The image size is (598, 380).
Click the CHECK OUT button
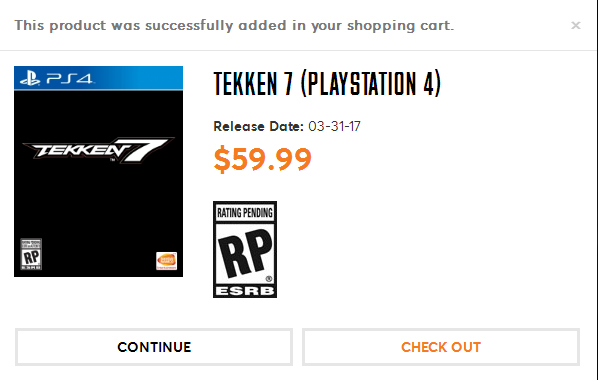[x=441, y=347]
